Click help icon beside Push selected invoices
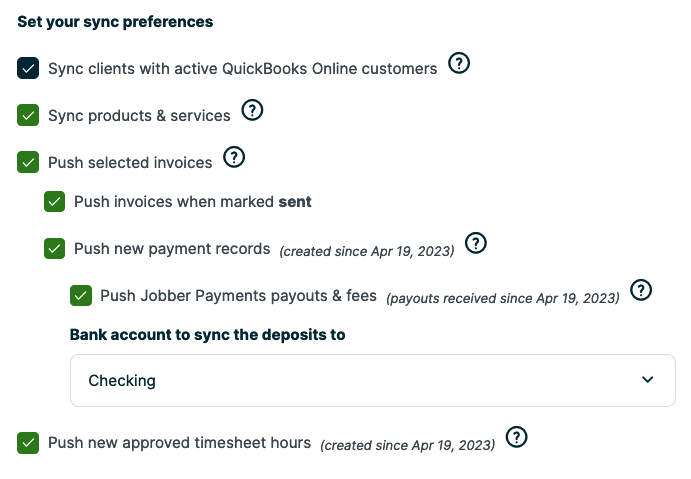This screenshot has height=479, width=691. pos(234,157)
